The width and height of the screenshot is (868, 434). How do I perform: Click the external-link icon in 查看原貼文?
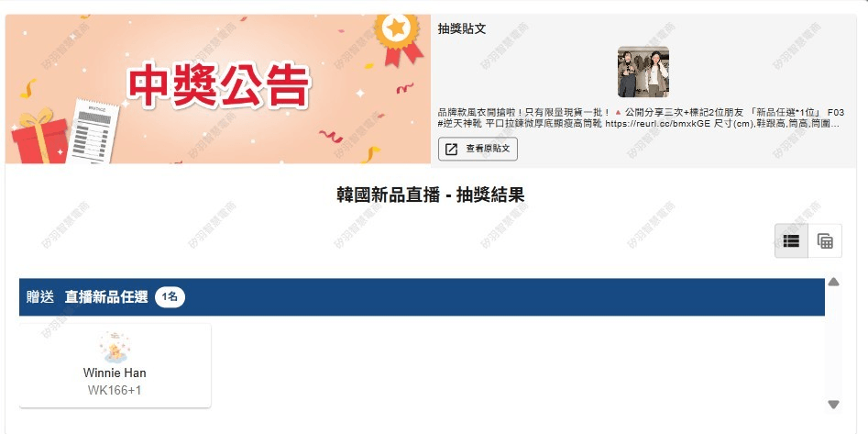coord(452,149)
